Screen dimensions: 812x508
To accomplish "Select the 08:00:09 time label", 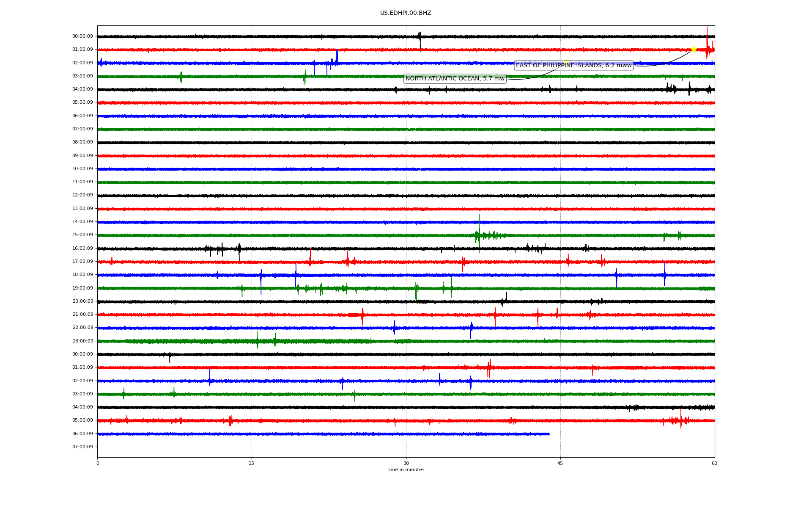I will click(x=82, y=142).
